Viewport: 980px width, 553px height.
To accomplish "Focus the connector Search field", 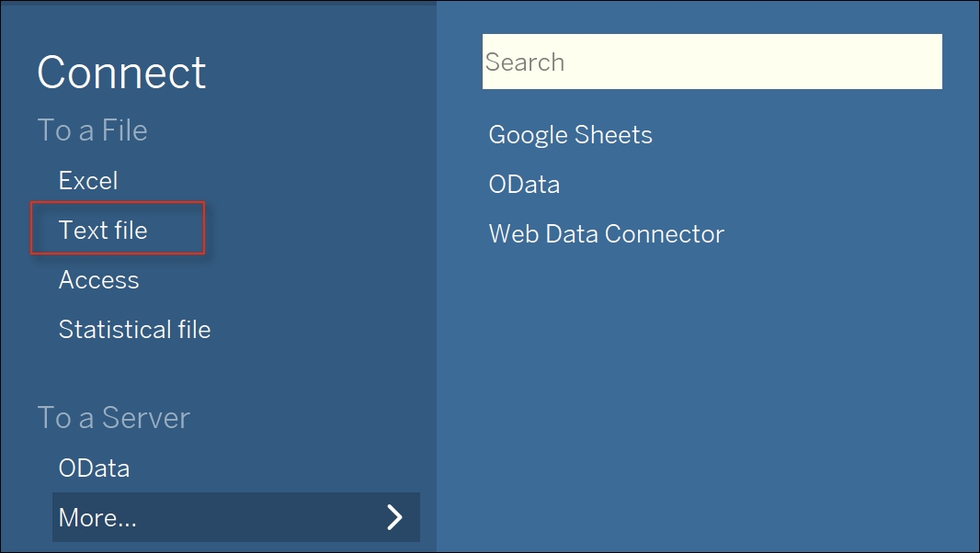I will point(712,62).
